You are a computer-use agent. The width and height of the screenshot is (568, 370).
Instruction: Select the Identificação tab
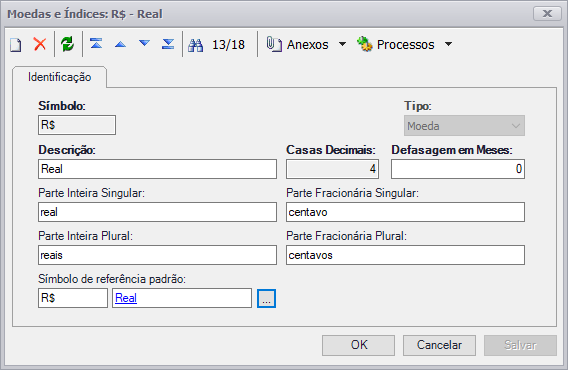pyautogui.click(x=60, y=77)
